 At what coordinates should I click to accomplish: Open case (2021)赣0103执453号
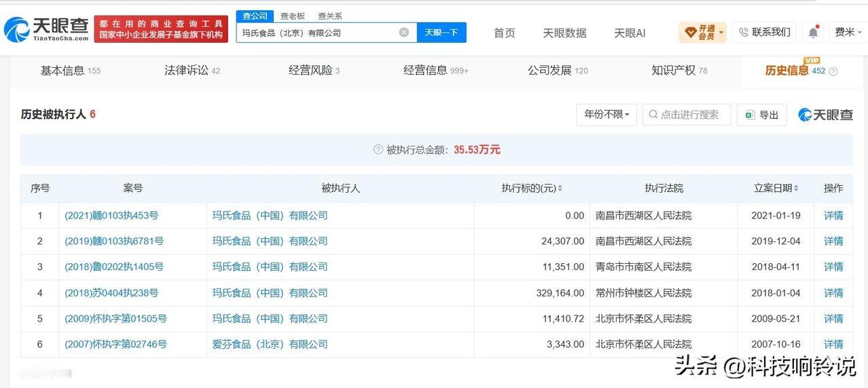click(x=111, y=216)
